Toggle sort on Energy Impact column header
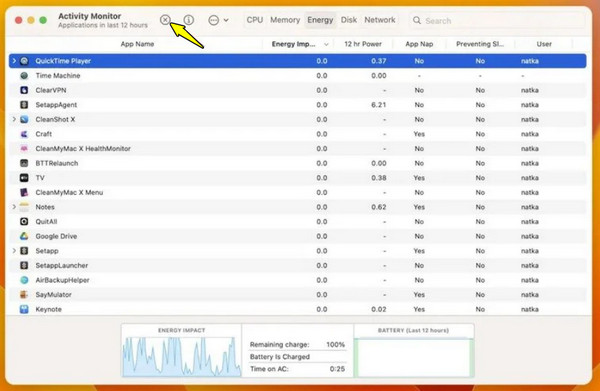This screenshot has width=600, height=391. point(298,44)
